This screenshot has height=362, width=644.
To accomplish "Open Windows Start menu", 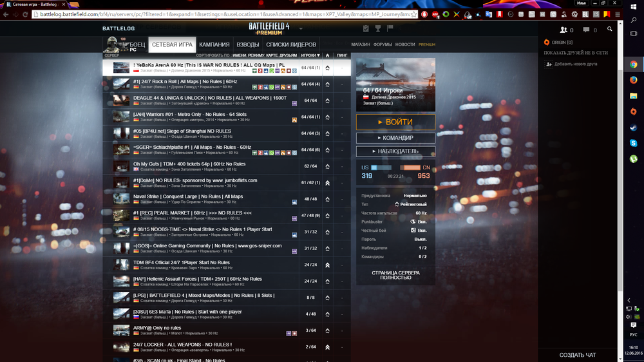I will pos(634,7).
